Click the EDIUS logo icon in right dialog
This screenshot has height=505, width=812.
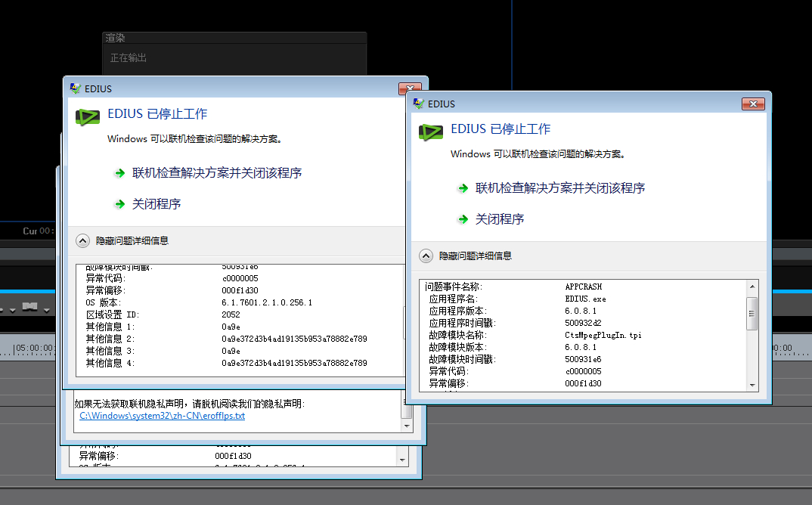[431, 132]
